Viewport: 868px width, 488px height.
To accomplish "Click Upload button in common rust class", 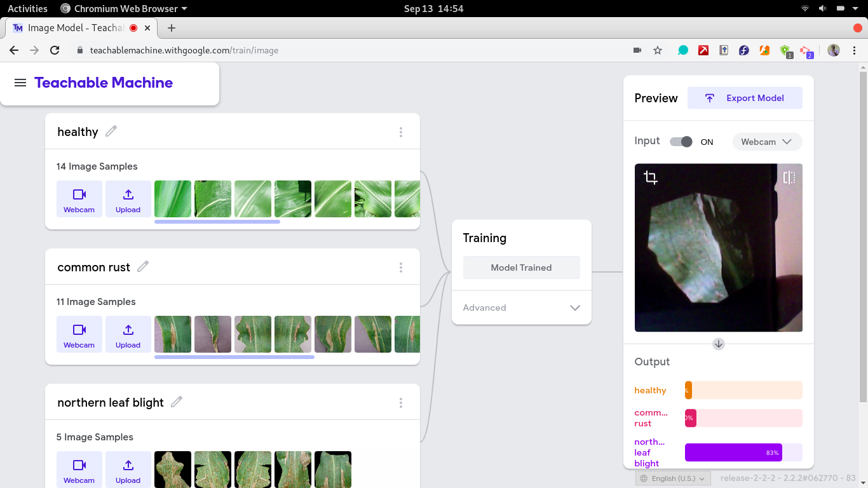I will 128,334.
